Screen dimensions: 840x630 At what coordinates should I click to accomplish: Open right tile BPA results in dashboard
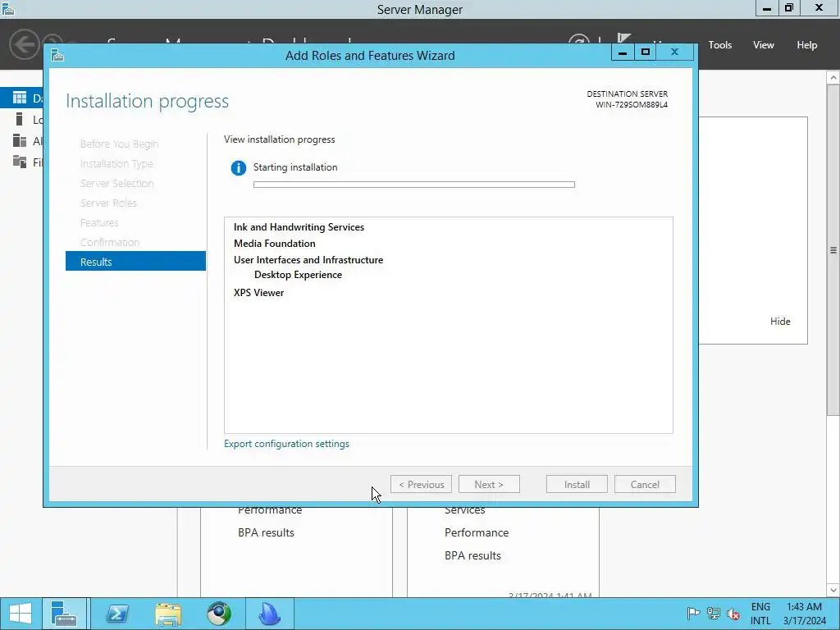coord(472,555)
